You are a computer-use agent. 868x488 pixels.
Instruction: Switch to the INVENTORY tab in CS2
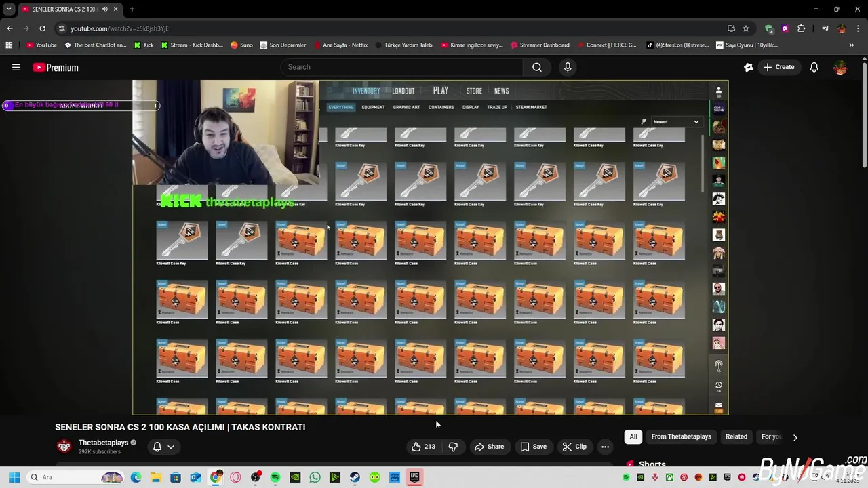click(366, 91)
